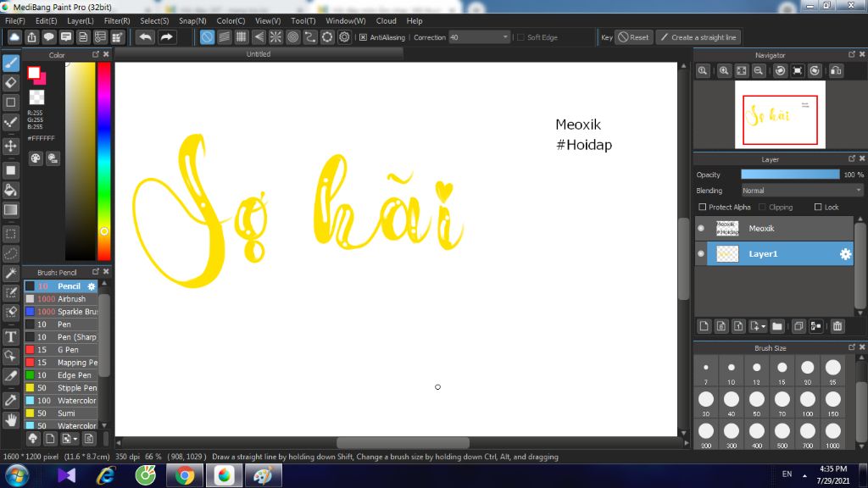This screenshot has height=488, width=868.
Task: Click the Redo arrow
Action: click(166, 37)
